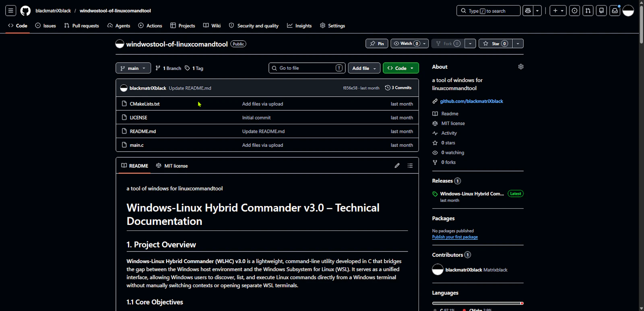644x311 pixels.
Task: Select the Code tab
Action: (x=18, y=26)
